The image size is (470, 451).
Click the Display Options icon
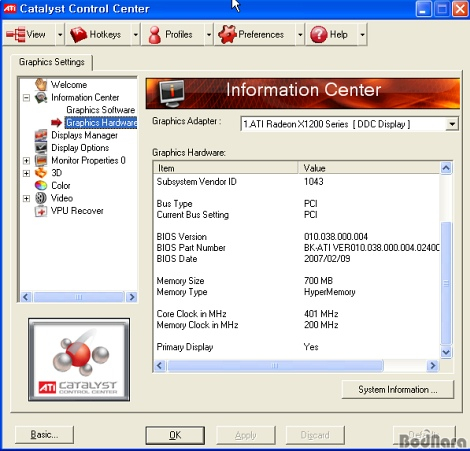(41, 147)
